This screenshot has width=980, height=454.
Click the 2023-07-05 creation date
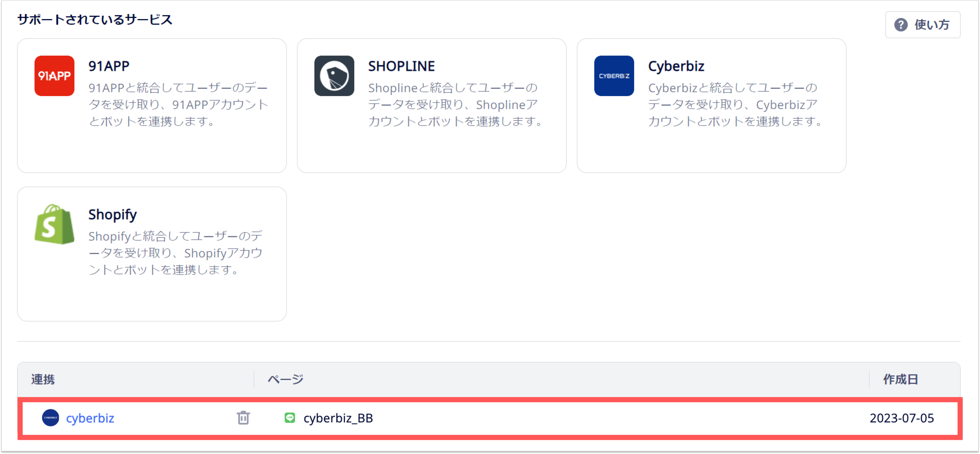pyautogui.click(x=902, y=418)
